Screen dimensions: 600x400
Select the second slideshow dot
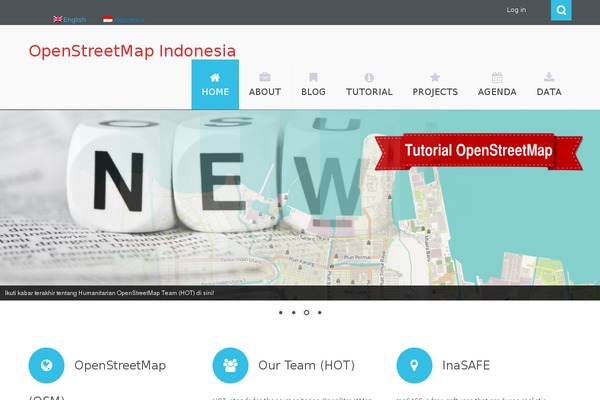293,313
